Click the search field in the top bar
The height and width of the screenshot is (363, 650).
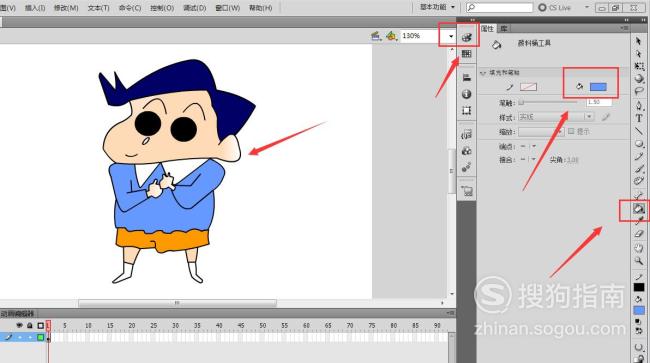pyautogui.click(x=499, y=7)
